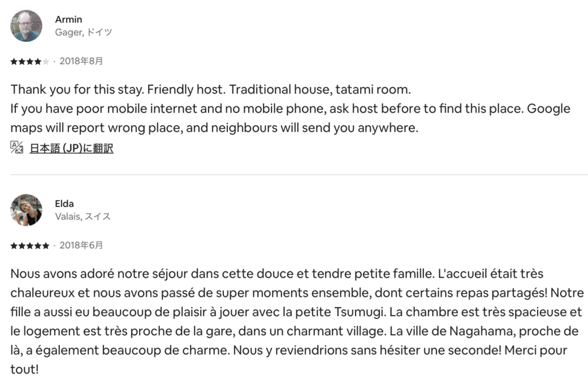Click the fifth star of Elda's rating

(46, 246)
